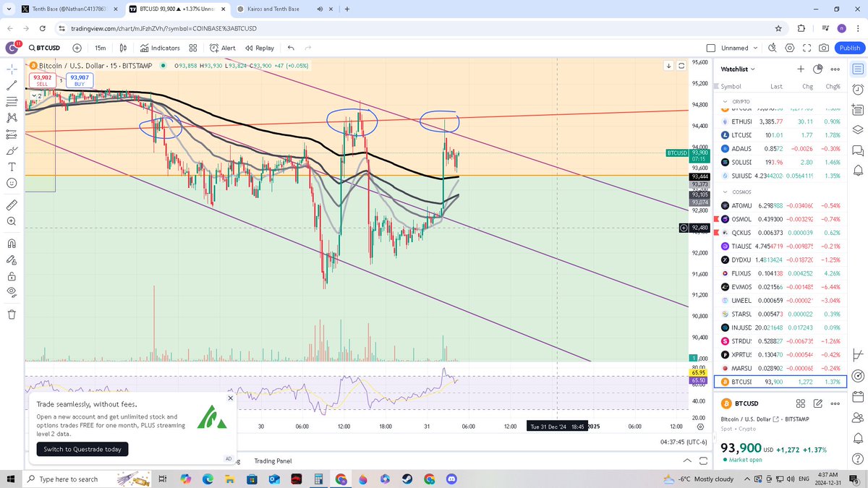Open emoji icons drawing tool

12,183
